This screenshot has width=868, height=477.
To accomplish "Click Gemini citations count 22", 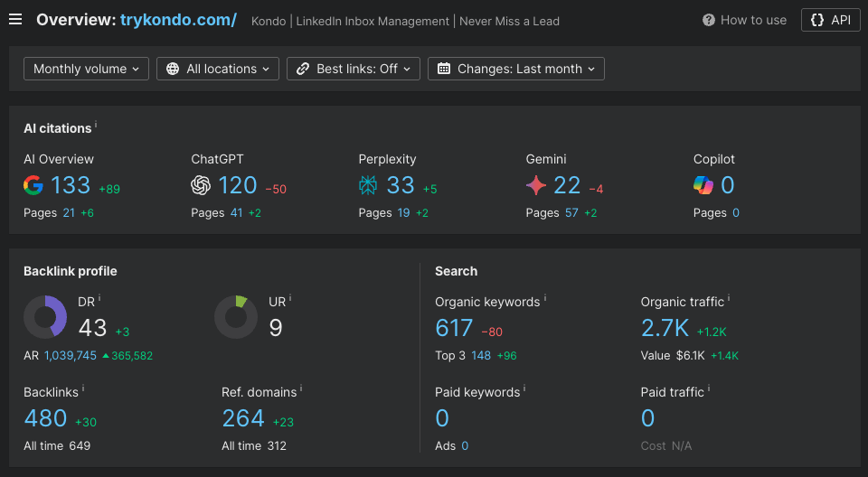I will pyautogui.click(x=568, y=185).
